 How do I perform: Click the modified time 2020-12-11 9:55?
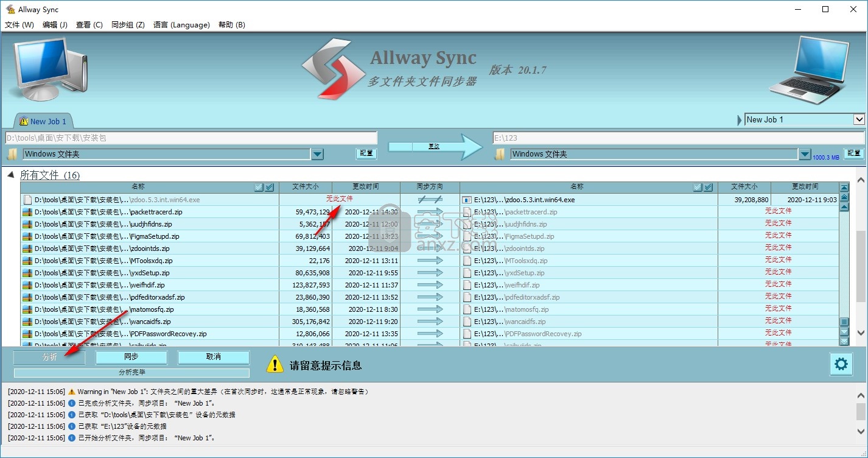click(x=373, y=273)
